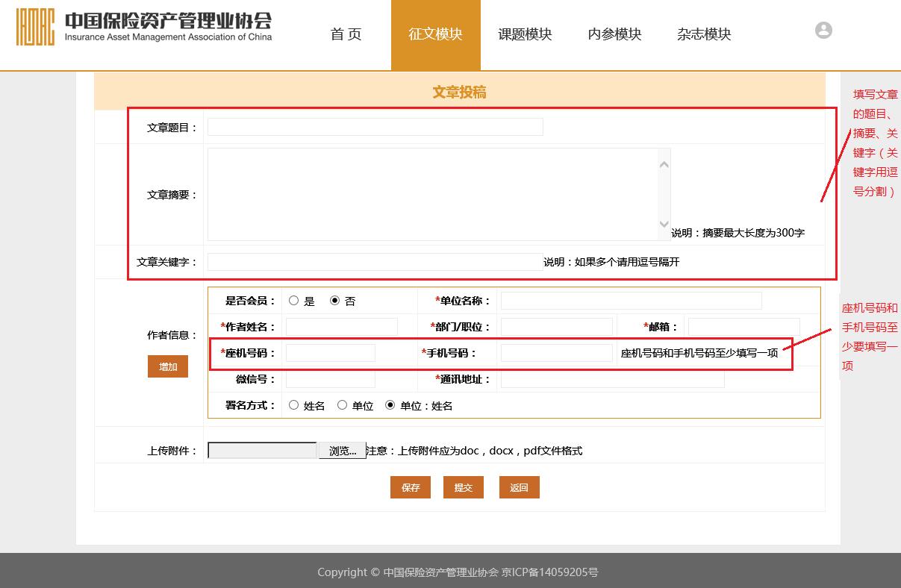Choose '单位' signature option
901x588 pixels.
342,405
